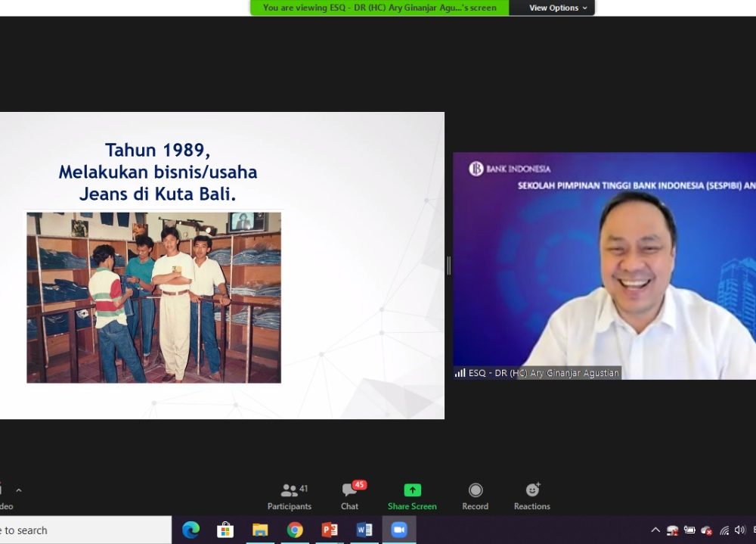This screenshot has width=756, height=544.
Task: Toggle the volume speaker icon in tray
Action: tap(739, 530)
